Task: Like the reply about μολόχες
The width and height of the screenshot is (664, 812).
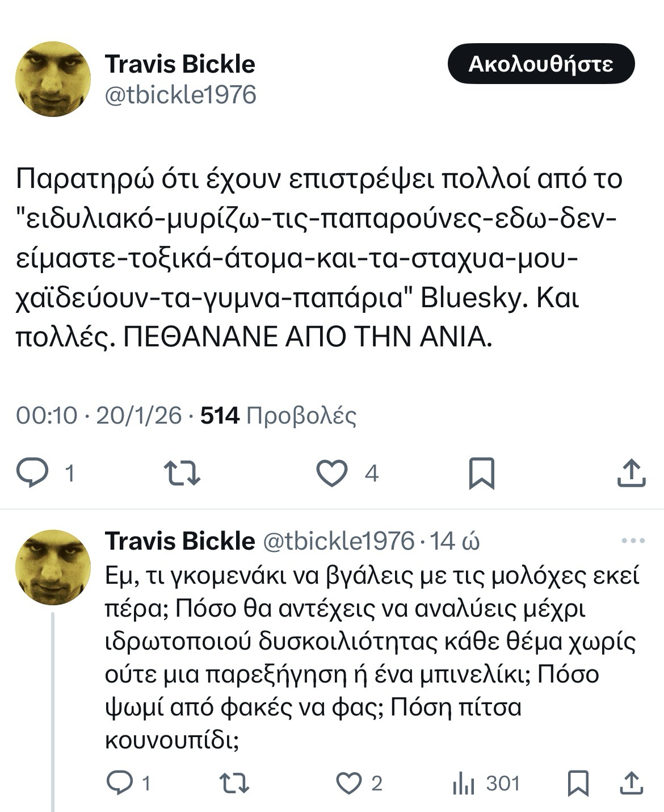Action: pyautogui.click(x=348, y=784)
